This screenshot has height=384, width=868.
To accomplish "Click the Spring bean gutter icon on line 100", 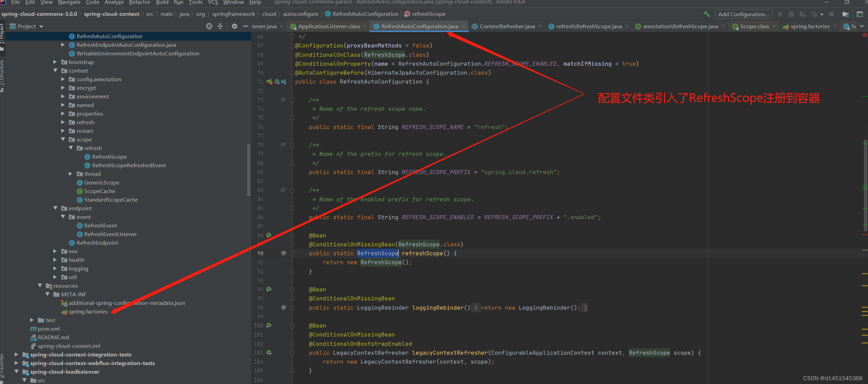I will [269, 325].
